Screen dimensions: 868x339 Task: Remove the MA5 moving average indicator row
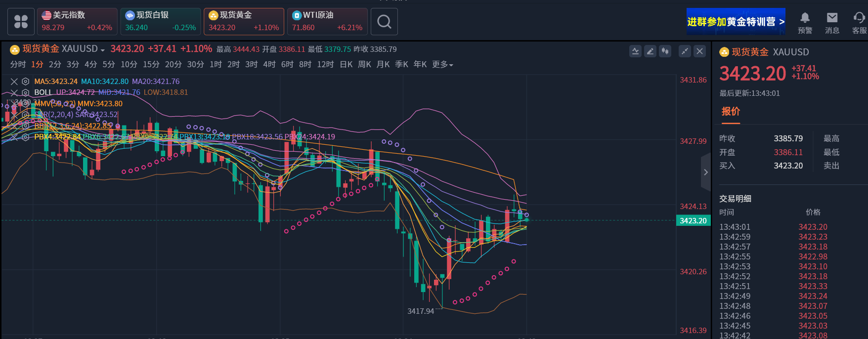pyautogui.click(x=14, y=82)
